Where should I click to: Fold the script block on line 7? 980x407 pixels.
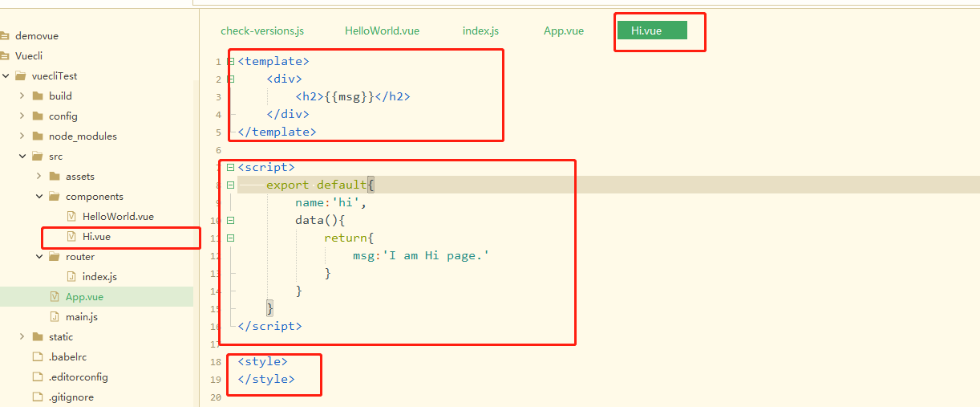(231, 167)
